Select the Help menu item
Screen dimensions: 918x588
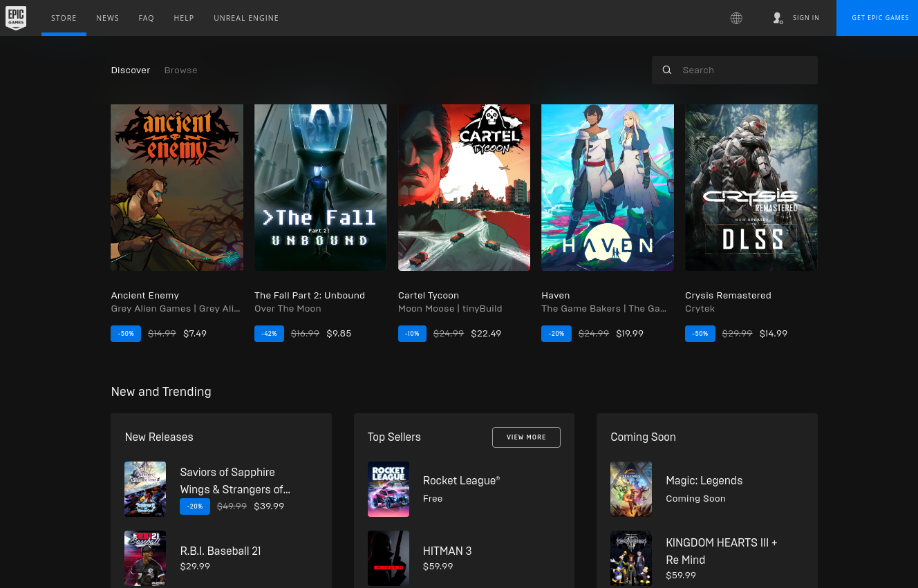[184, 18]
